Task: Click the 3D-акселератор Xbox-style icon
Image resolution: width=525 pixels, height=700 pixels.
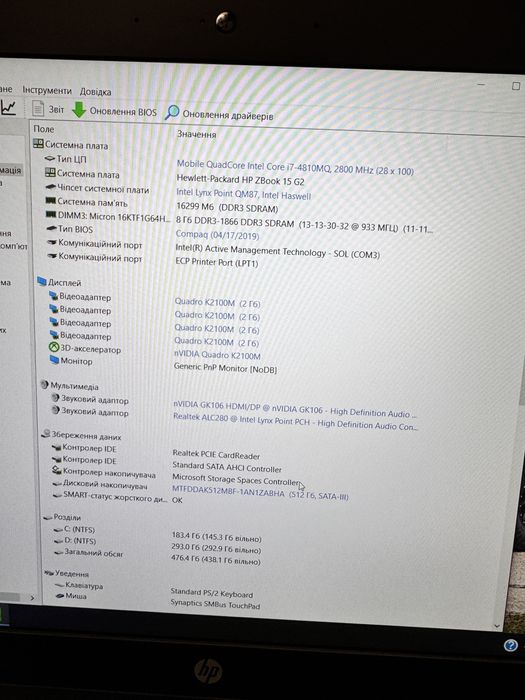Action: coord(54,347)
